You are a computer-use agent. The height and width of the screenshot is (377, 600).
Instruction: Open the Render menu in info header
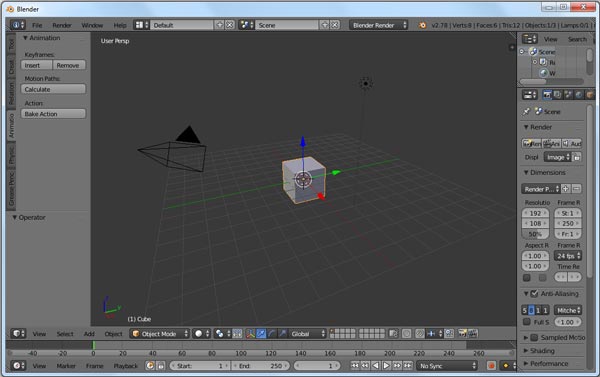62,25
